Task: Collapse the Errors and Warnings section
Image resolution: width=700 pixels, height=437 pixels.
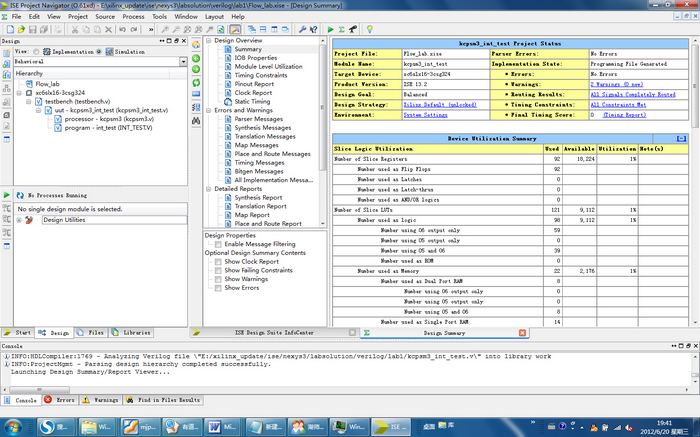Action: 208,110
